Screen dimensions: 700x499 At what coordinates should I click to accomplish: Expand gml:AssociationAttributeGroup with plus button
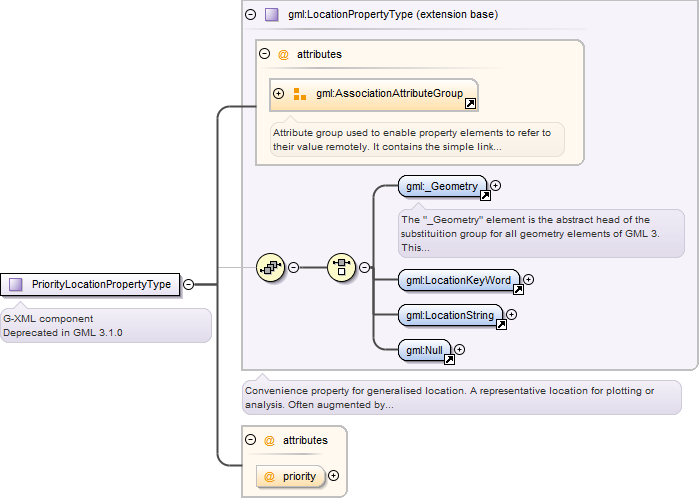(279, 93)
